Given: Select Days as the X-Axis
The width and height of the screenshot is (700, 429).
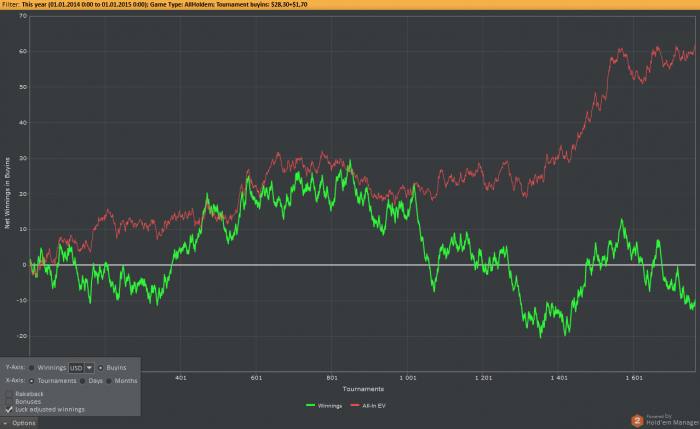Looking at the screenshot, I should pos(83,381).
